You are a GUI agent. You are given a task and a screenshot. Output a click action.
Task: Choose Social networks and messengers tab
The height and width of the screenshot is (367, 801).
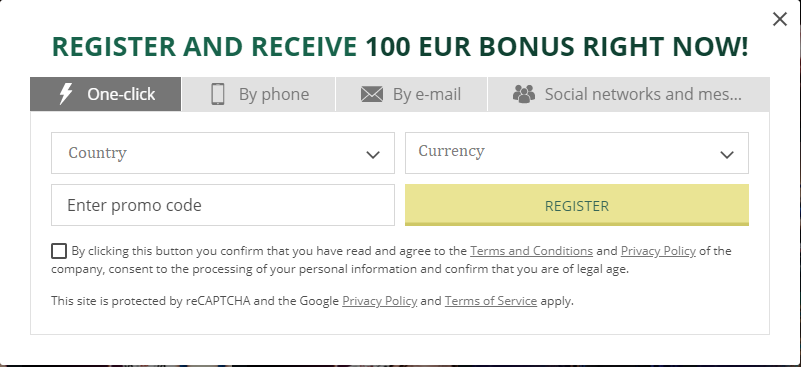click(x=629, y=94)
